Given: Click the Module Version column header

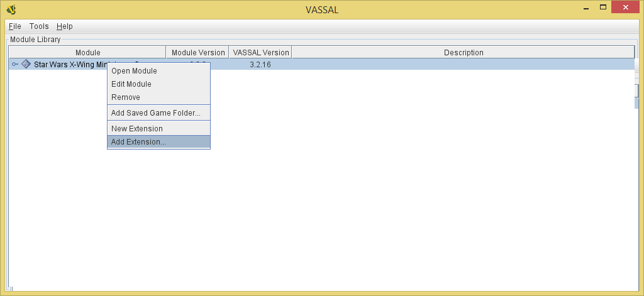Looking at the screenshot, I should click(x=198, y=53).
